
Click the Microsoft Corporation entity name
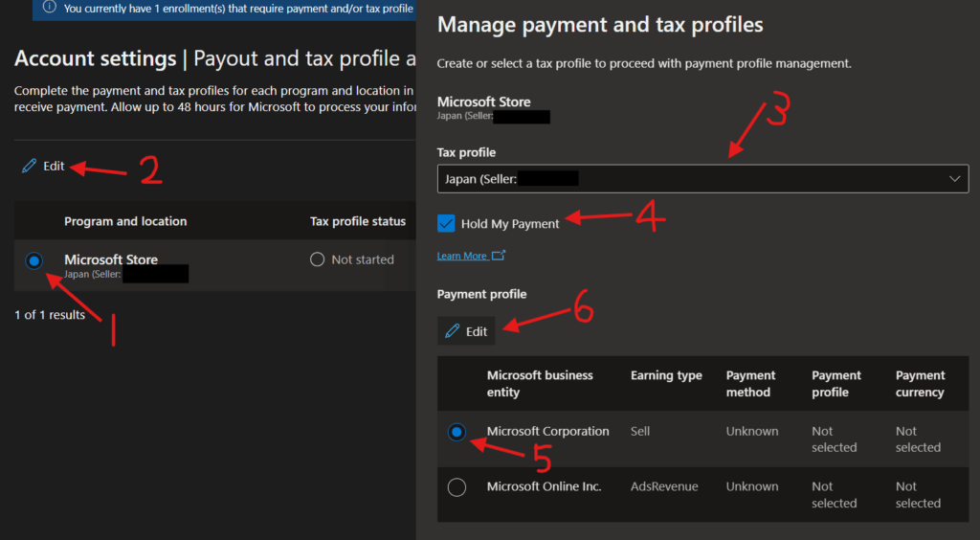(x=548, y=431)
